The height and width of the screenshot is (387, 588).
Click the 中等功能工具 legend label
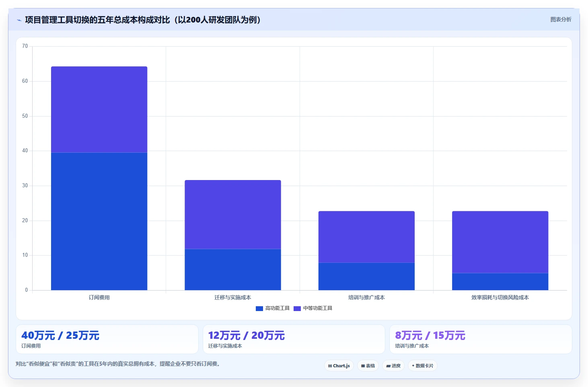click(x=318, y=308)
